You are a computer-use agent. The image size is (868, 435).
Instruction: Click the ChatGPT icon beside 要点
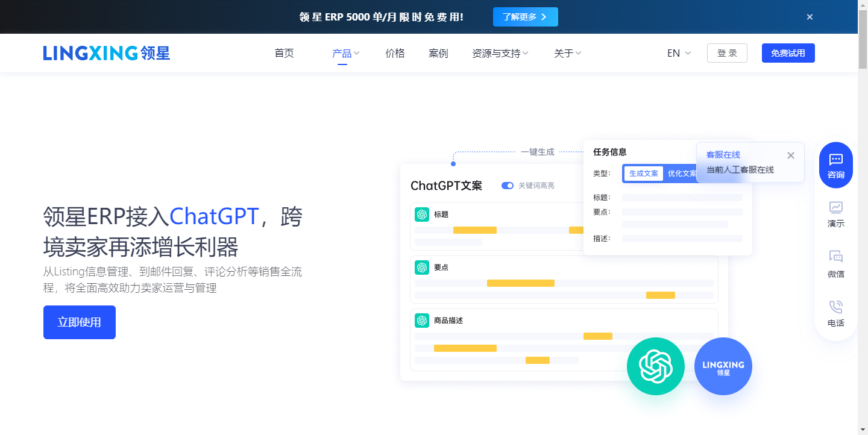[x=422, y=268]
